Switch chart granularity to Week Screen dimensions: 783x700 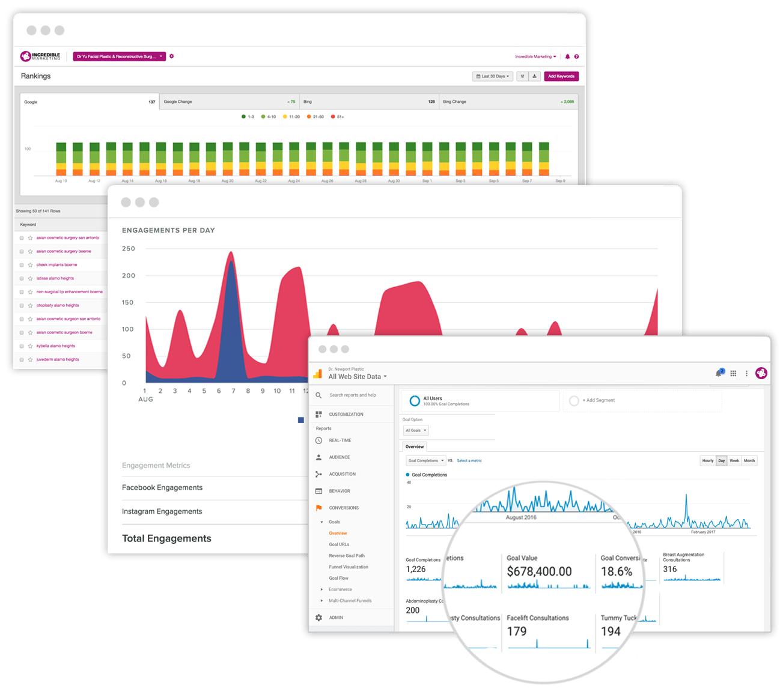tap(734, 461)
